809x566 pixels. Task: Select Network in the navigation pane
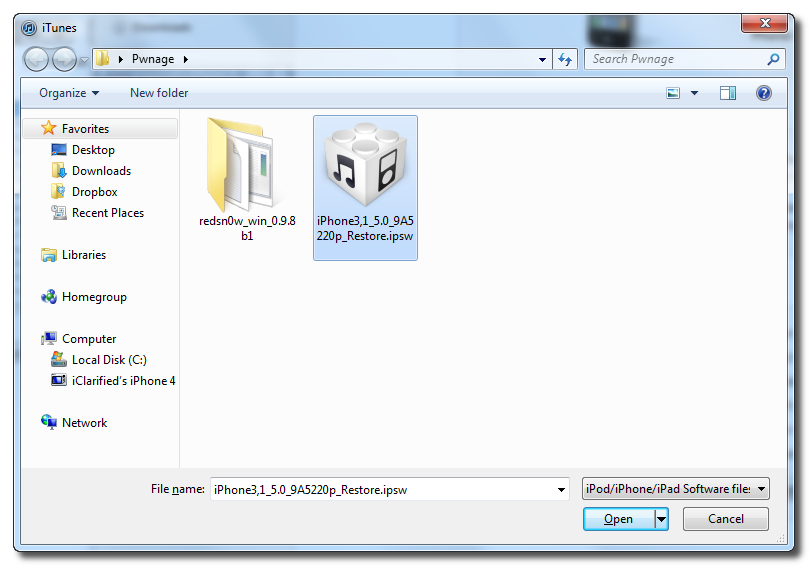pyautogui.click(x=84, y=423)
